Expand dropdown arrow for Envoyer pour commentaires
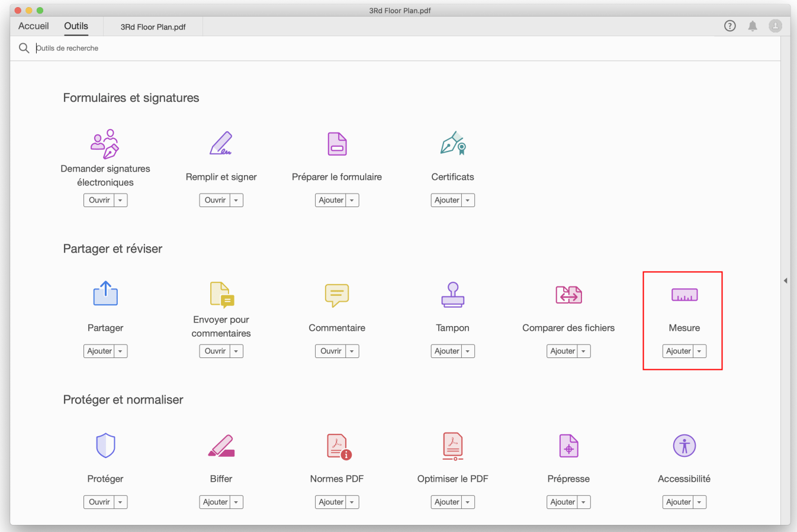This screenshot has width=797, height=532. (x=236, y=351)
